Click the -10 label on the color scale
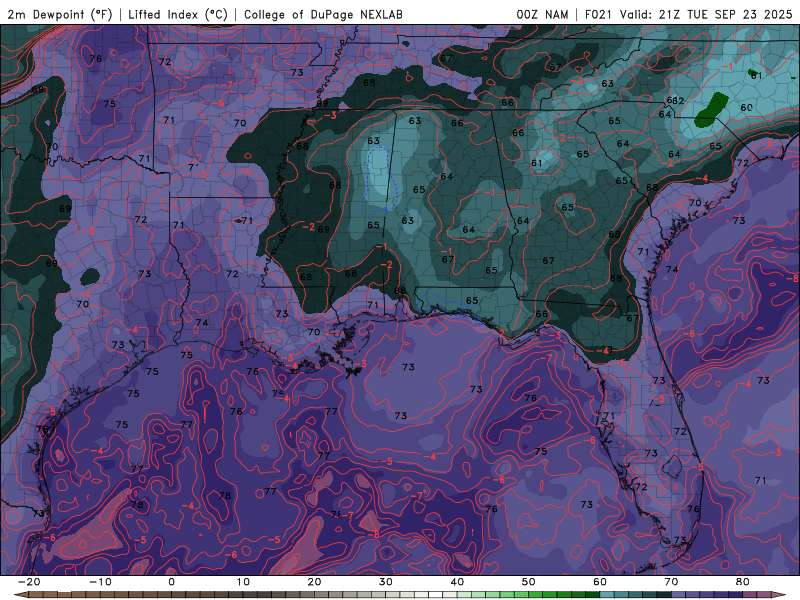This screenshot has height=600, width=800. point(100,582)
